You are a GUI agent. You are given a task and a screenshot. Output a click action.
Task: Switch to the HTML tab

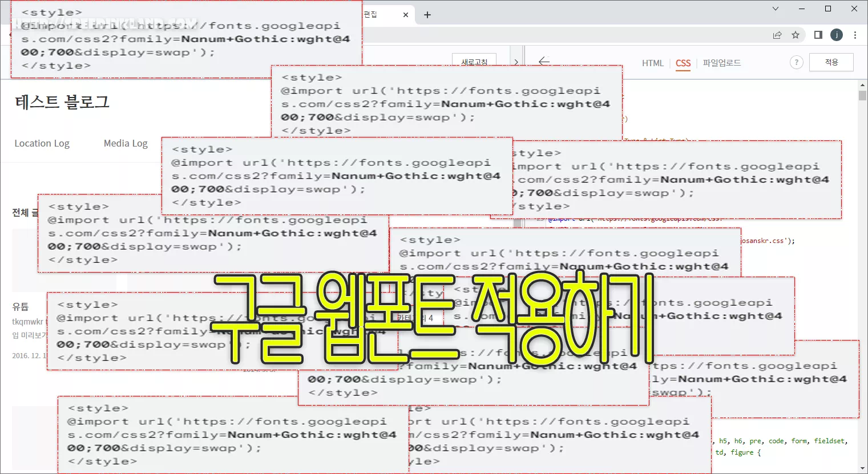652,63
